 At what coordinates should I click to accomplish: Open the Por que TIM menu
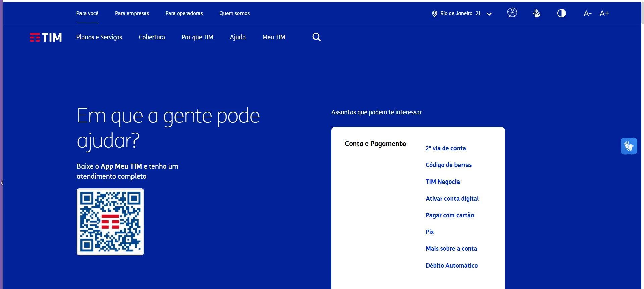[x=198, y=37]
